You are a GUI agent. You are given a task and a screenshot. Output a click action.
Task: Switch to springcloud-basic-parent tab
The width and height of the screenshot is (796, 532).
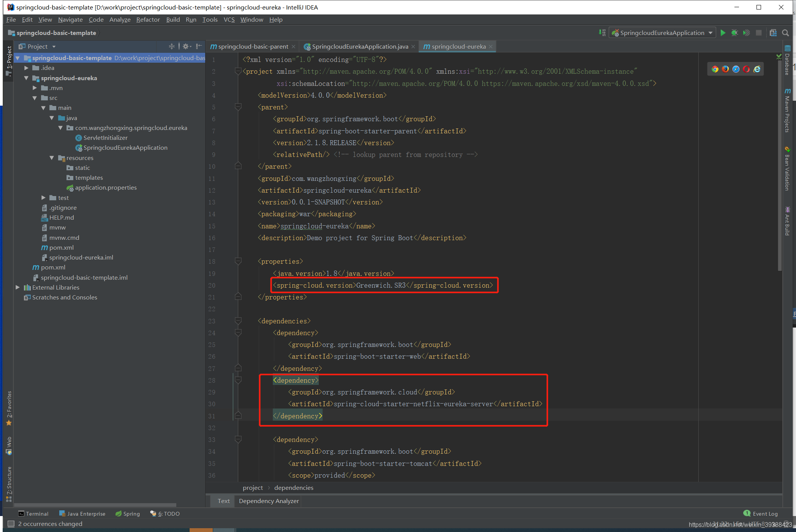[x=253, y=46]
